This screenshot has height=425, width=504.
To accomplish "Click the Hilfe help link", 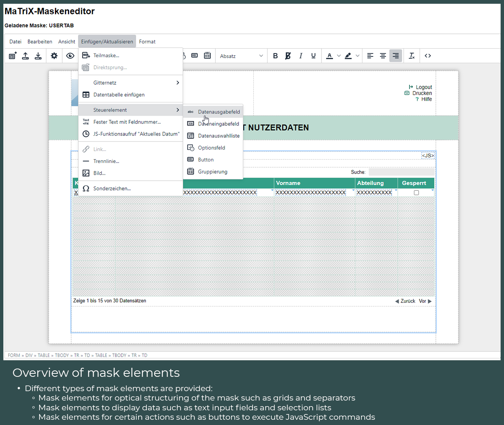I will pyautogui.click(x=424, y=99).
